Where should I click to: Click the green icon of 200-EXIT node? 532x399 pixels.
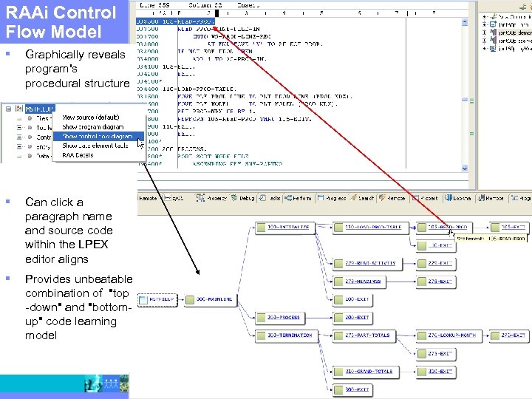pyautogui.click(x=338, y=318)
